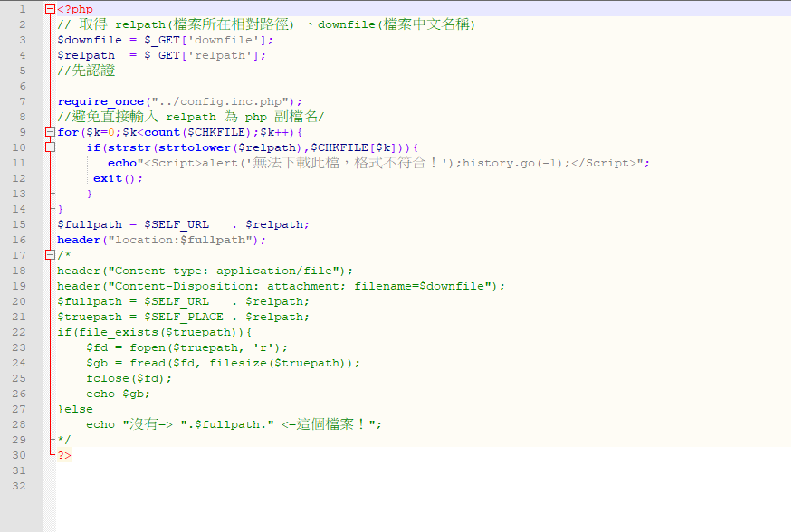This screenshot has width=793, height=532.
Task: Collapse the if block fold on line 10
Action: 50,147
